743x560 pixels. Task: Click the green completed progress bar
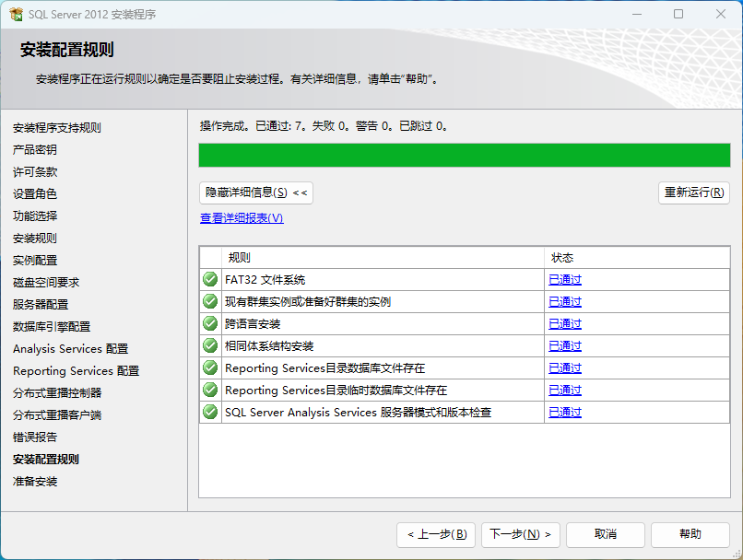pos(465,156)
